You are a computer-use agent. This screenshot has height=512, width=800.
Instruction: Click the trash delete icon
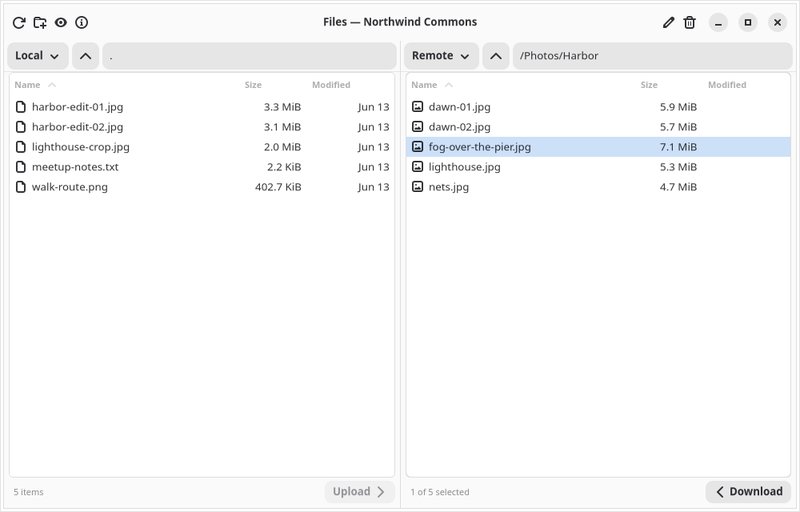point(689,22)
